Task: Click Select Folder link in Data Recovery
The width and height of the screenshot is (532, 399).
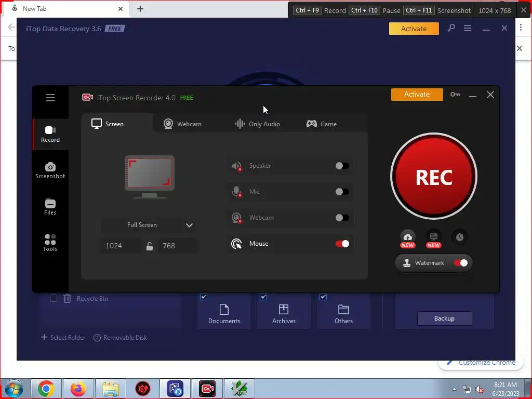Action: point(63,338)
